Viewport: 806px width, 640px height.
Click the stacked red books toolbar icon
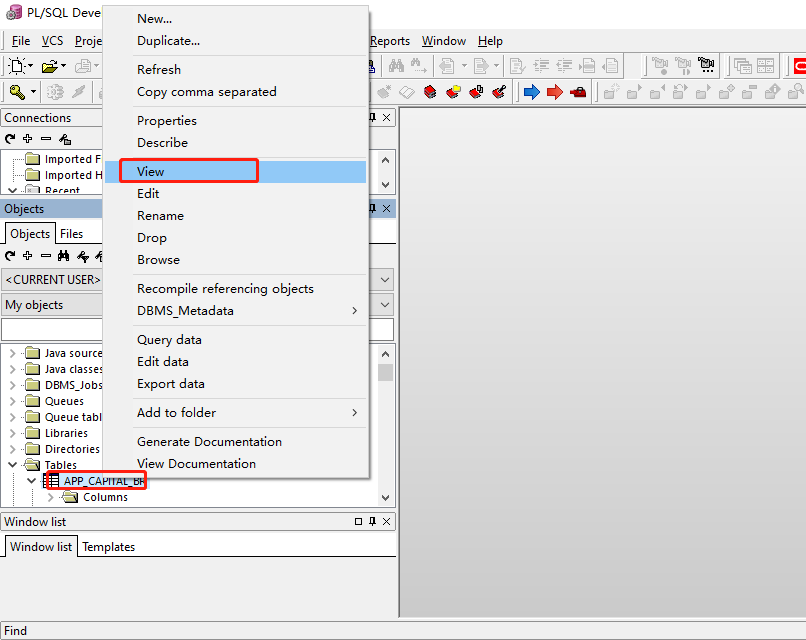tap(430, 92)
